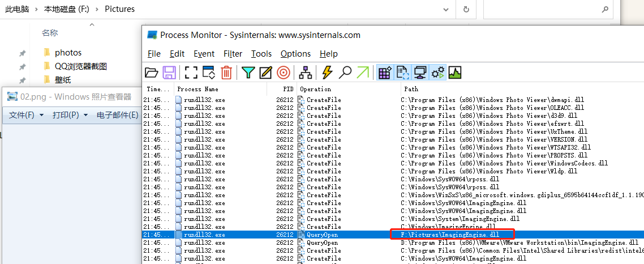Screen dimensions: 644x264
Task: Click the sort chevron above 名称 column
Action: tap(92, 25)
